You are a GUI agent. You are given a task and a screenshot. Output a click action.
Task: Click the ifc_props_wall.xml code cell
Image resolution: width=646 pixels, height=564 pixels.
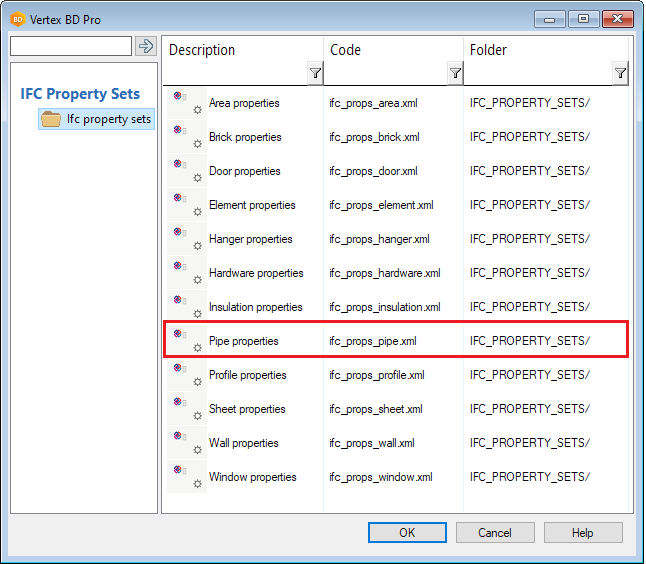point(372,443)
